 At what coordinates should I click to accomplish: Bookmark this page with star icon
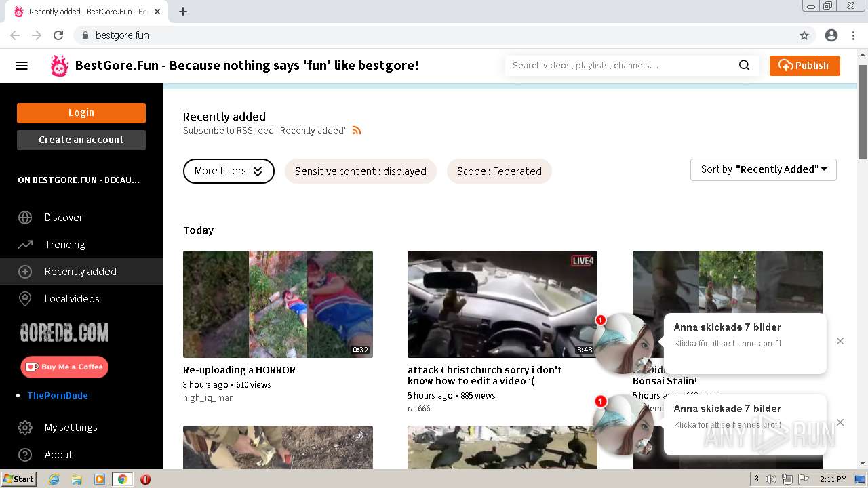pos(804,35)
